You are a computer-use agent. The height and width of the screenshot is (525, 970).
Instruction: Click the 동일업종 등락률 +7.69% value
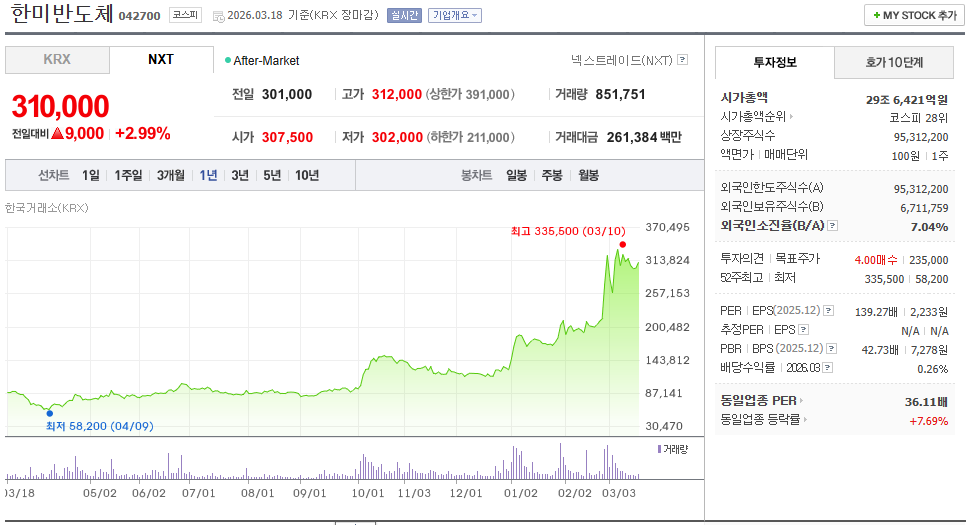[929, 421]
